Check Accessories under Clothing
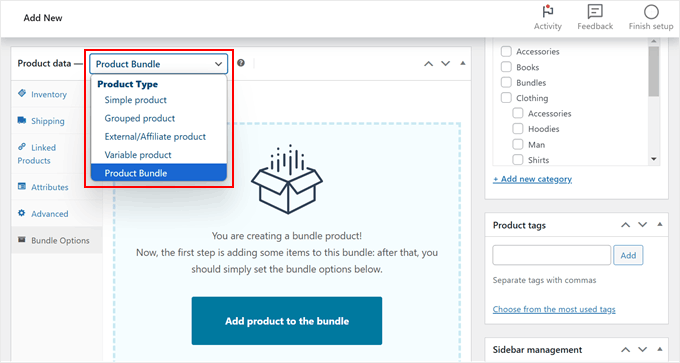The image size is (680, 363). (x=518, y=113)
